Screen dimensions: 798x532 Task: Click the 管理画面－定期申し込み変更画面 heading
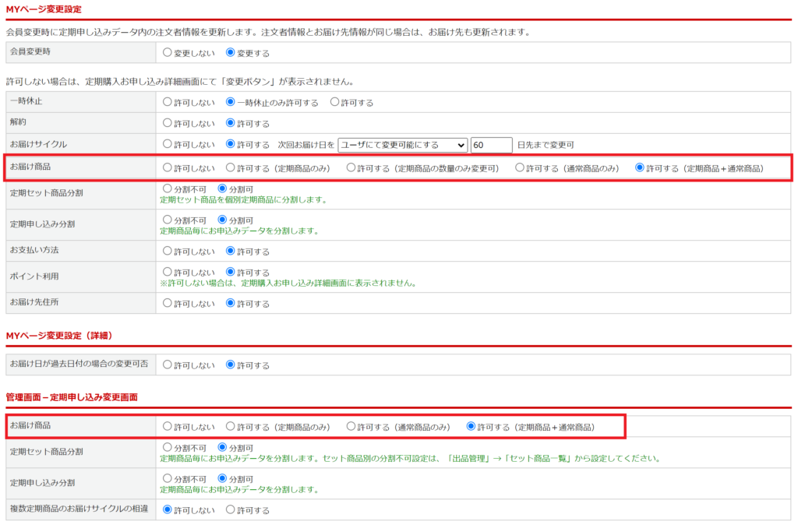coord(72,397)
